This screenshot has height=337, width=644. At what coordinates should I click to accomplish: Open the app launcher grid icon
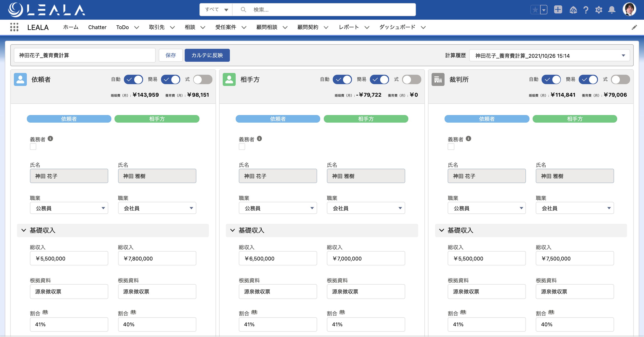[x=14, y=27]
